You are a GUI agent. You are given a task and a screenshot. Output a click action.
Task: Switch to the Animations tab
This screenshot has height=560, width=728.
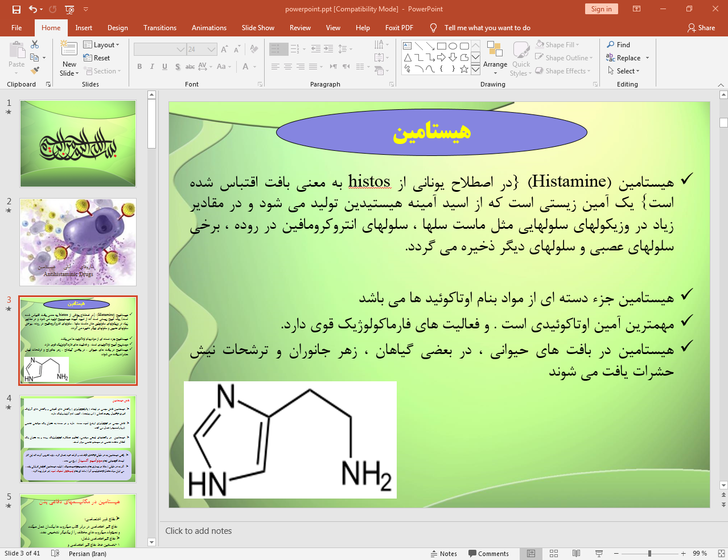209,28
